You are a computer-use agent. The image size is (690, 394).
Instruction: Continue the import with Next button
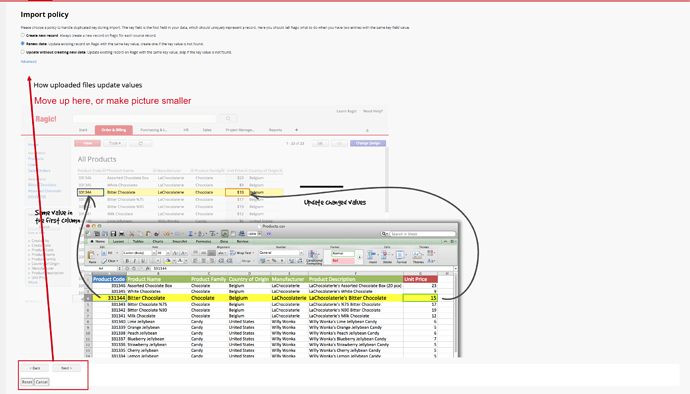(66, 368)
